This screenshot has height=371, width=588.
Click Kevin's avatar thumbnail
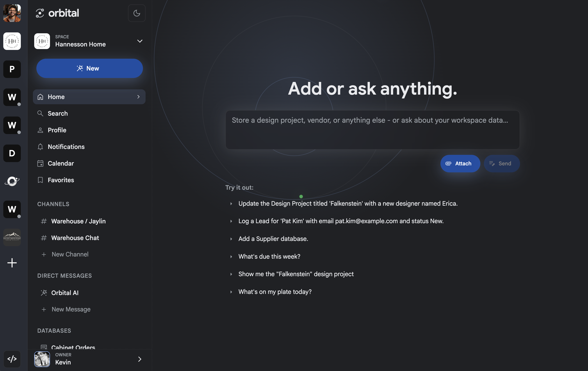pyautogui.click(x=42, y=359)
